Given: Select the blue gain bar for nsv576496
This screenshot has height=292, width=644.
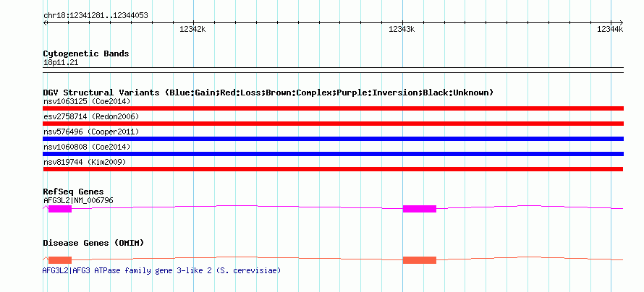Looking at the screenshot, I should tap(333, 139).
